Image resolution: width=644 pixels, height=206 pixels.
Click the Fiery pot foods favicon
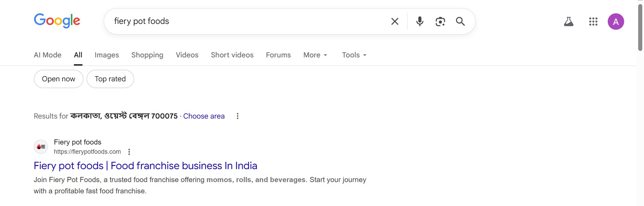(41, 147)
